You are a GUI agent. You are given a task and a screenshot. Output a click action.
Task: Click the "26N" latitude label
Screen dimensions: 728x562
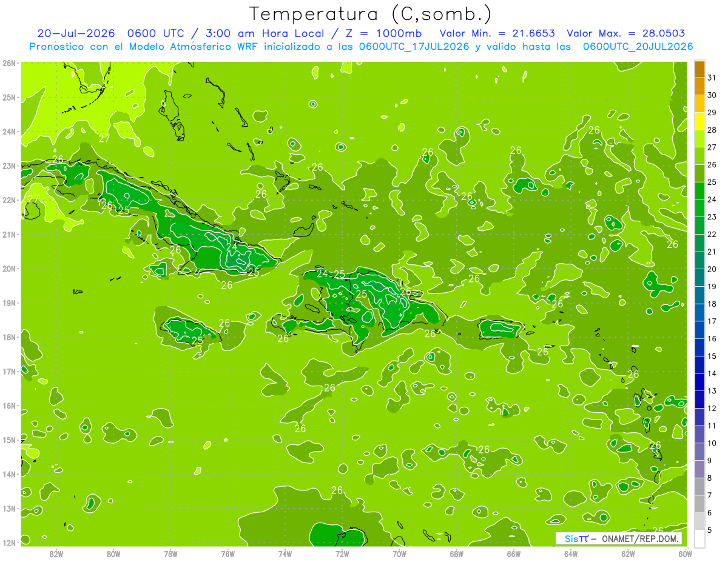pos(9,63)
